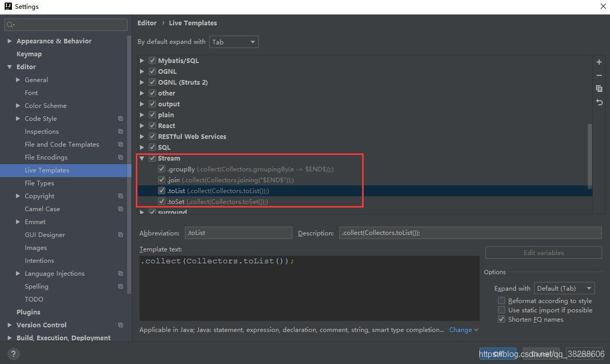Remove selected template with minus icon
The image size is (610, 364).
pyautogui.click(x=599, y=75)
